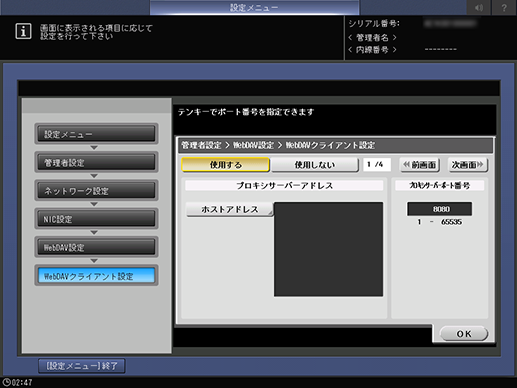The width and height of the screenshot is (517, 388).
Task: Open ネットワーク設定 in left navigation
Action: [x=96, y=191]
